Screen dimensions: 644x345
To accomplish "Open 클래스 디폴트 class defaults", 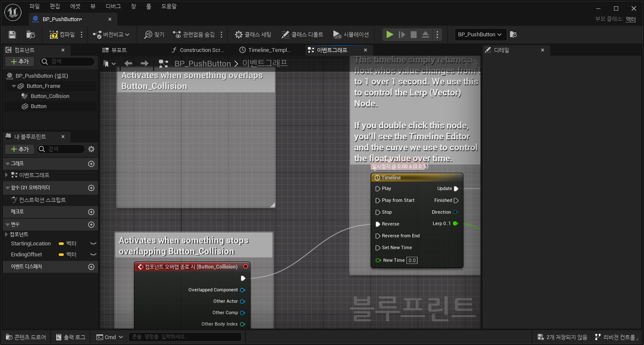I will click(x=303, y=35).
